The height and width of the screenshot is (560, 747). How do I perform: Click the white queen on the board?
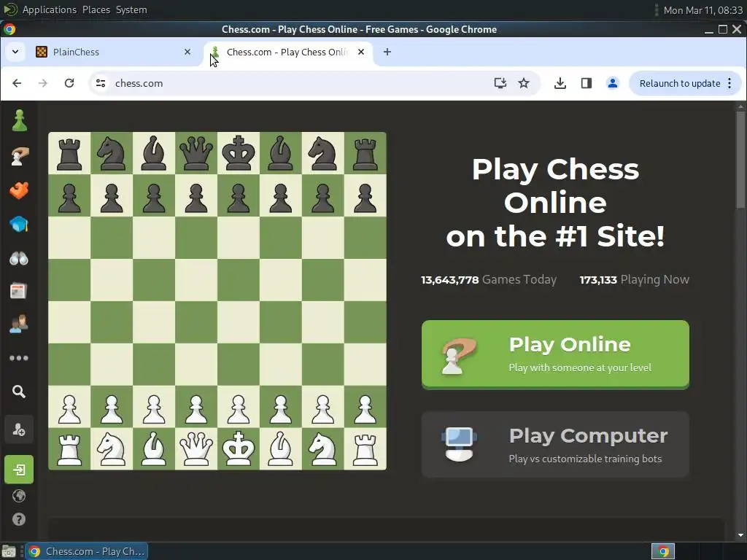pyautogui.click(x=196, y=448)
